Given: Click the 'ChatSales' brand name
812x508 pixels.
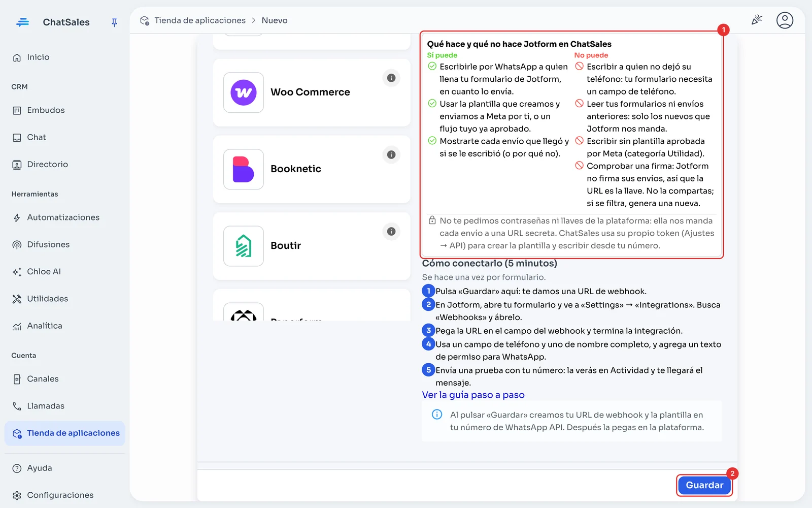Looking at the screenshot, I should (x=66, y=22).
